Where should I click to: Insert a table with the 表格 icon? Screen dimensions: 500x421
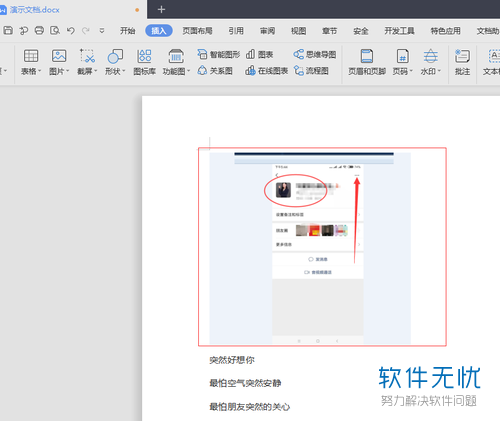click(x=31, y=56)
